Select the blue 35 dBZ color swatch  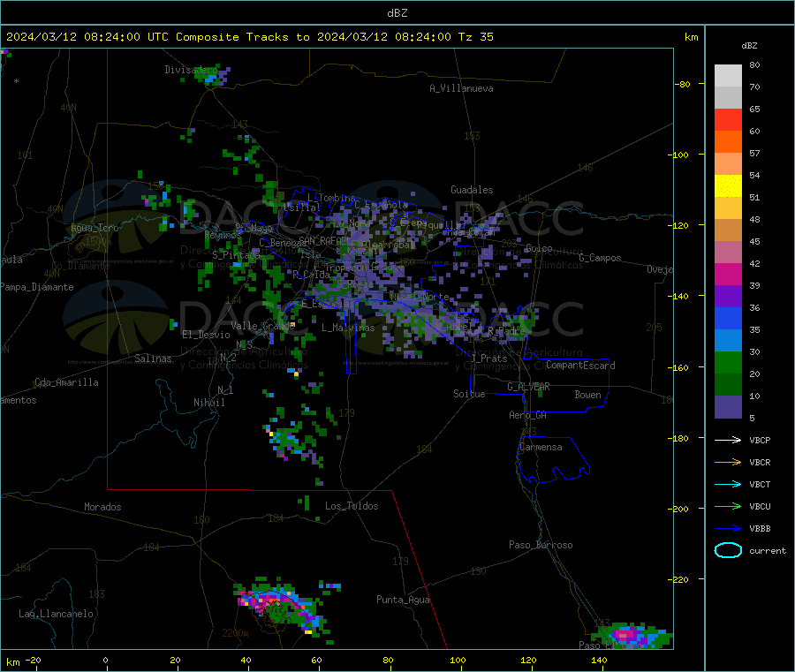pyautogui.click(x=728, y=318)
